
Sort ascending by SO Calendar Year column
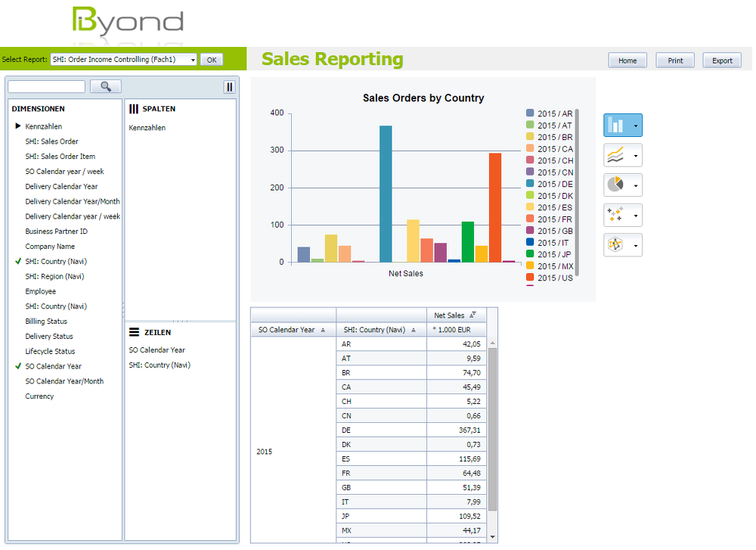pyautogui.click(x=323, y=330)
